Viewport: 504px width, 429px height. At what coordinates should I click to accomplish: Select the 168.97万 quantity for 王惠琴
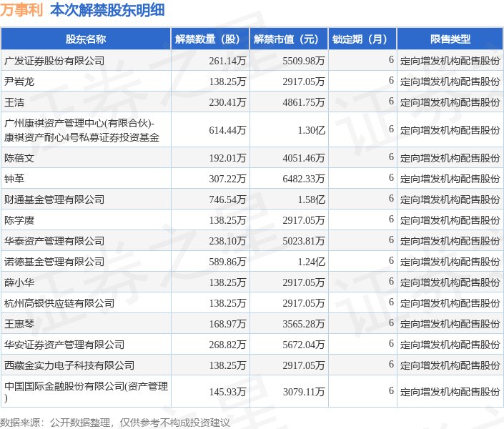click(228, 324)
